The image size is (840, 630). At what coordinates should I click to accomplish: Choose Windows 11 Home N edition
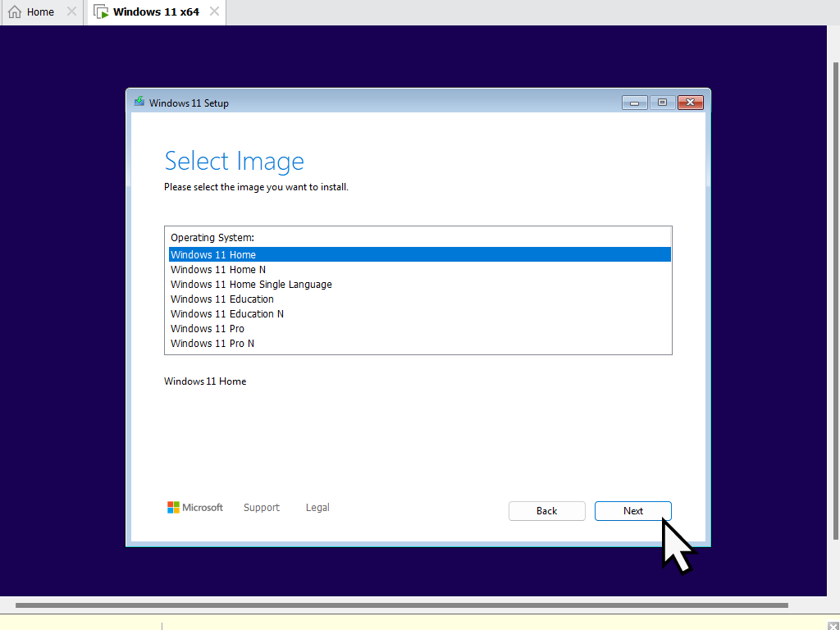[x=218, y=270]
